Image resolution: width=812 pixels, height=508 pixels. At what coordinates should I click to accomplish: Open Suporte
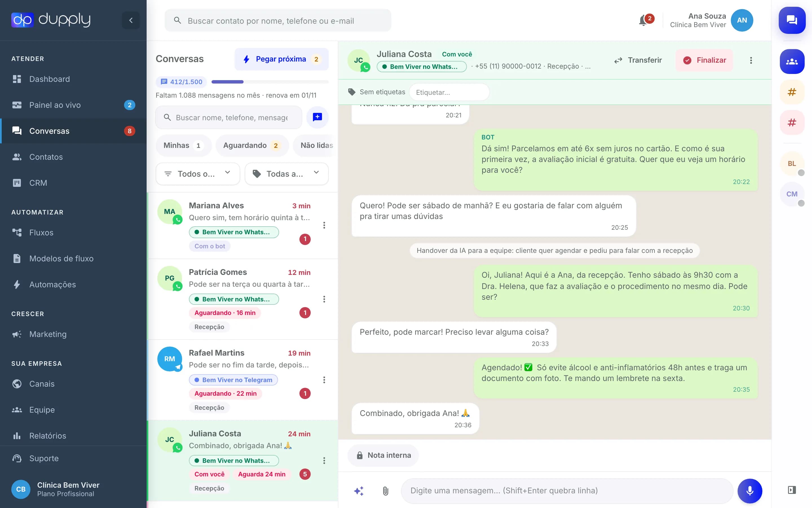pos(73,458)
